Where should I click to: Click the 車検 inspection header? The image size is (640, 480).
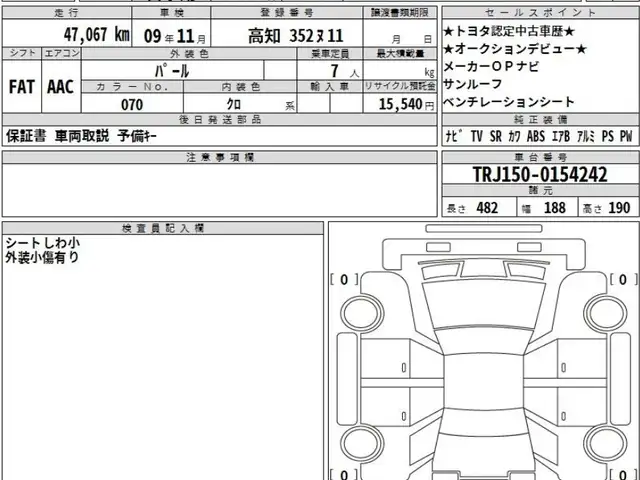[171, 13]
